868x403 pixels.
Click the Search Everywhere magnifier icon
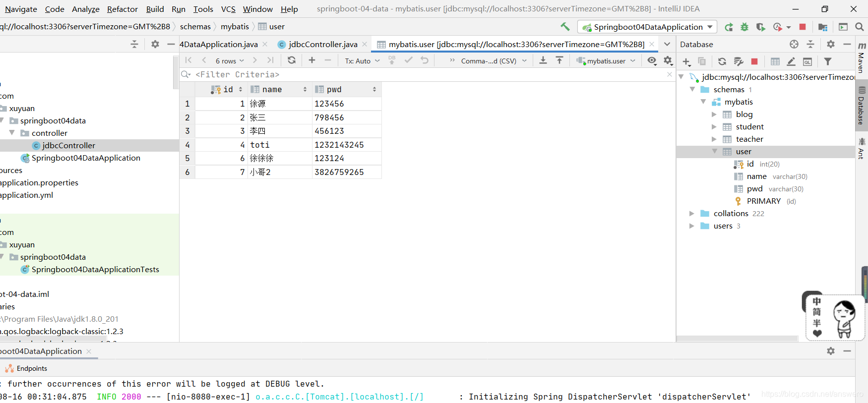pos(860,27)
